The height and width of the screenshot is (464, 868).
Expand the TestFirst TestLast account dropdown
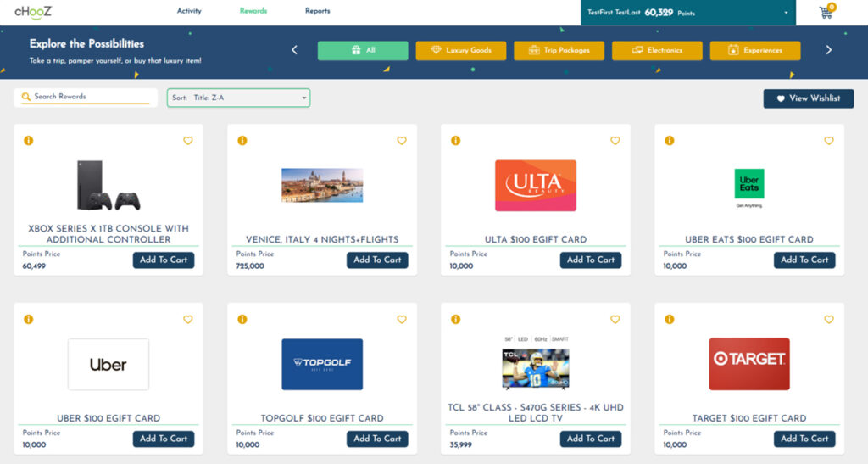coord(688,13)
